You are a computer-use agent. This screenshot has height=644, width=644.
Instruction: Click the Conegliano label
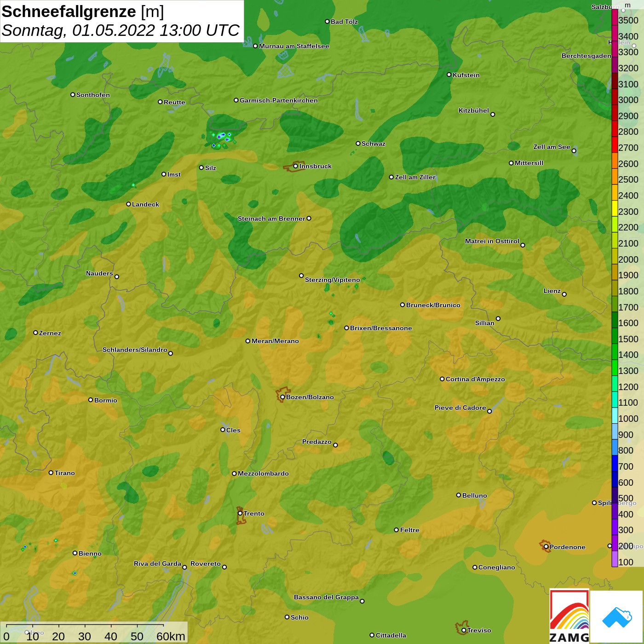(x=497, y=567)
